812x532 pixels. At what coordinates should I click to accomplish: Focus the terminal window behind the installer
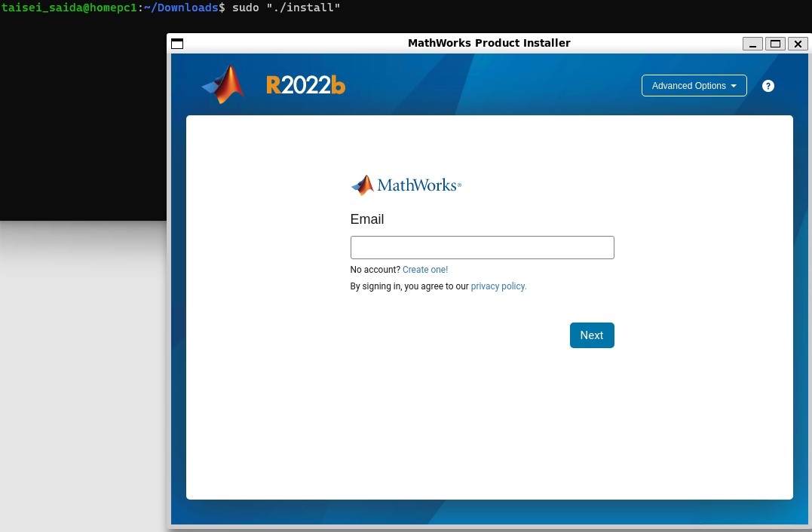coord(83,113)
